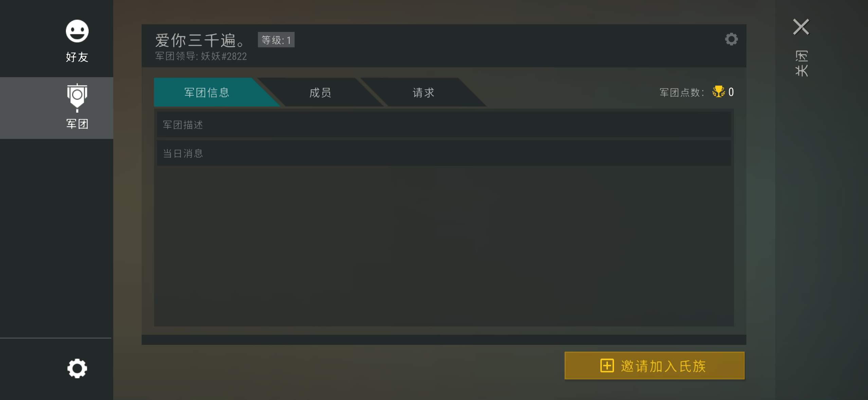Click the 当日消息 daily message field
Viewport: 868px width, 400px height.
coord(444,153)
